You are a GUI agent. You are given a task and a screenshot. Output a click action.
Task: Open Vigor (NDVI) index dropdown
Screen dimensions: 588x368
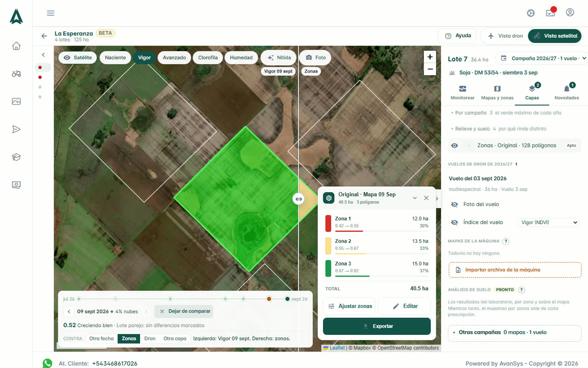click(x=548, y=222)
